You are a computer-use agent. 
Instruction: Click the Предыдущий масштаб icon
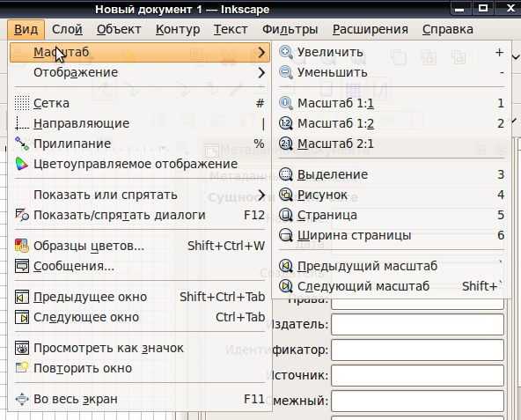tap(286, 266)
